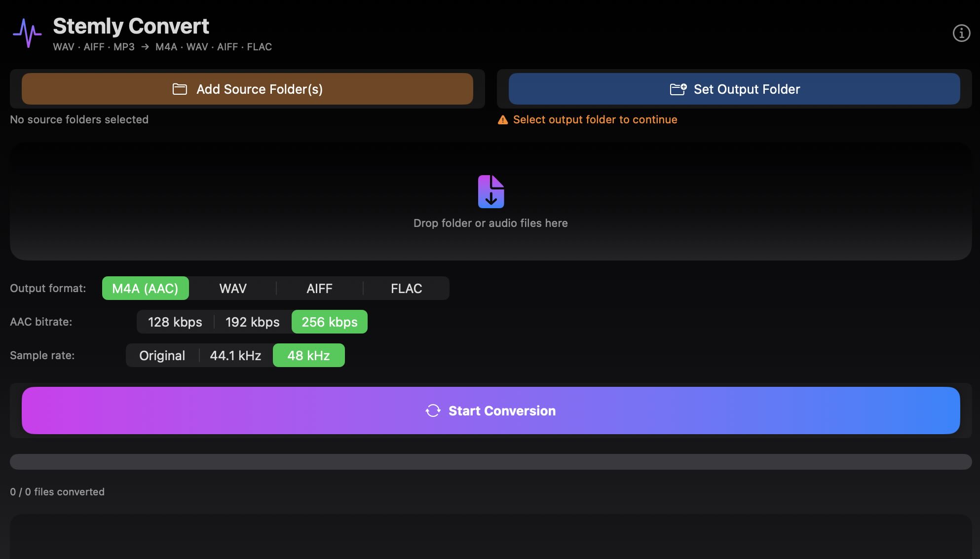Choose 256 kbps AAC bitrate
The image size is (980, 559).
(330, 322)
